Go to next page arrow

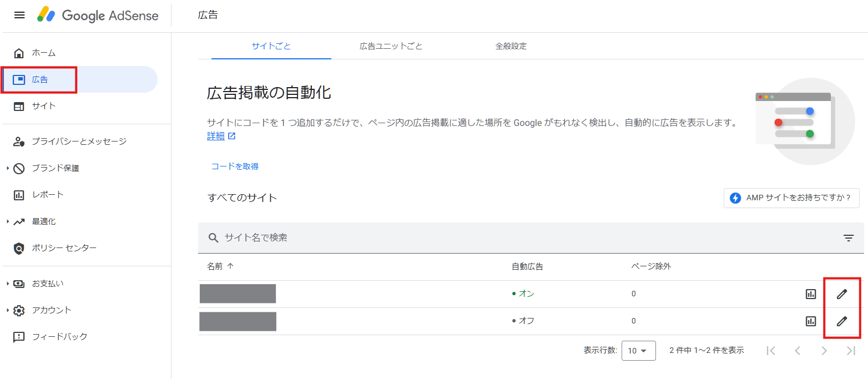[x=824, y=350]
